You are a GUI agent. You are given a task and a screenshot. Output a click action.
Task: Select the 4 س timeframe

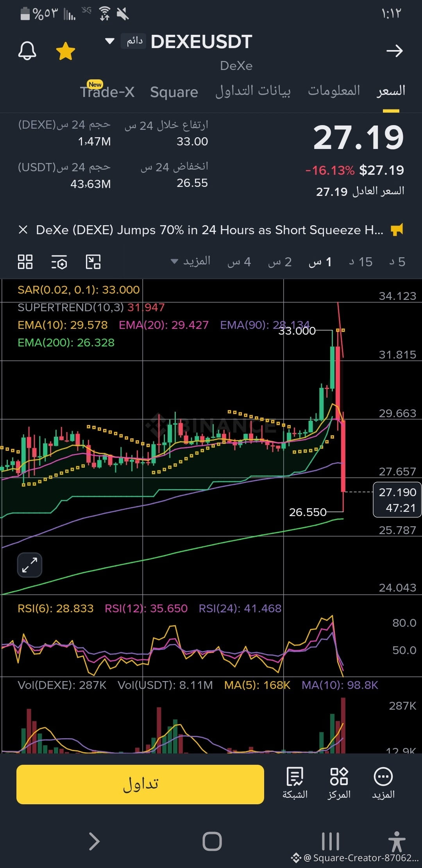point(239,262)
